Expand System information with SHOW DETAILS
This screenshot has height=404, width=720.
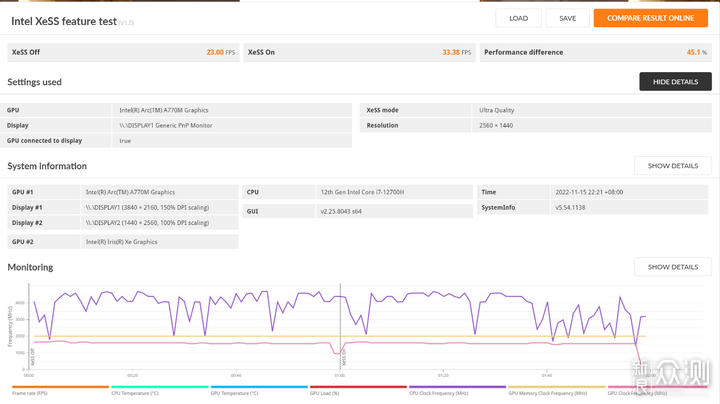pyautogui.click(x=673, y=166)
